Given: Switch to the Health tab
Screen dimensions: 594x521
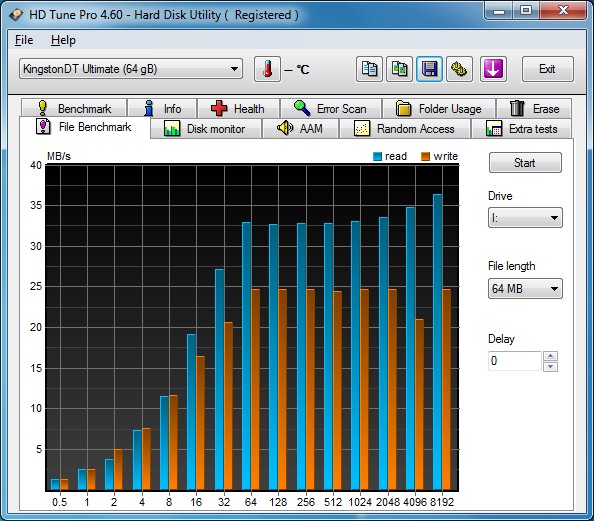Looking at the screenshot, I should coord(238,109).
